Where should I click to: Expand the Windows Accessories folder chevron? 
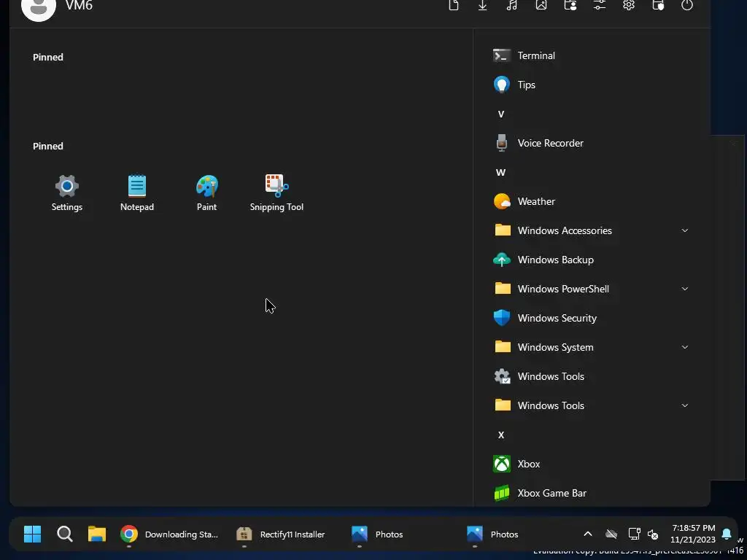click(x=684, y=230)
